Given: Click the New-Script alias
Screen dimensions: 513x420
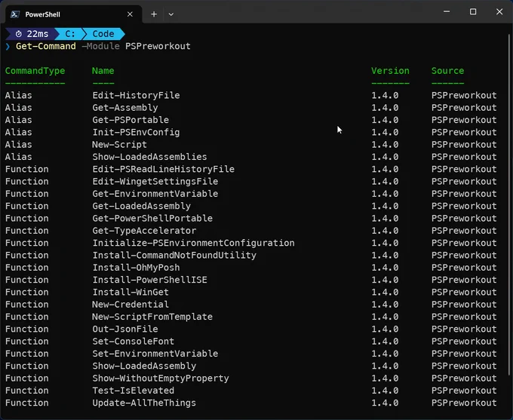Looking at the screenshot, I should coord(119,145).
